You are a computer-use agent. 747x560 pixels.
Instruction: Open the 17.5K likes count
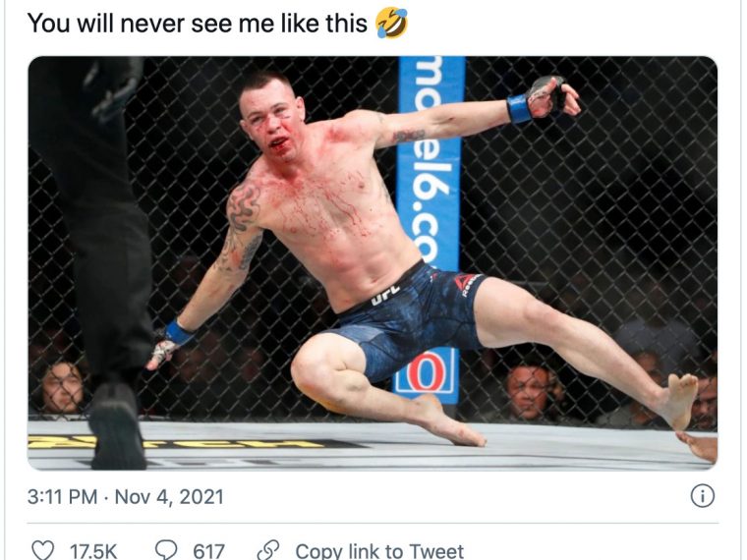(93, 551)
